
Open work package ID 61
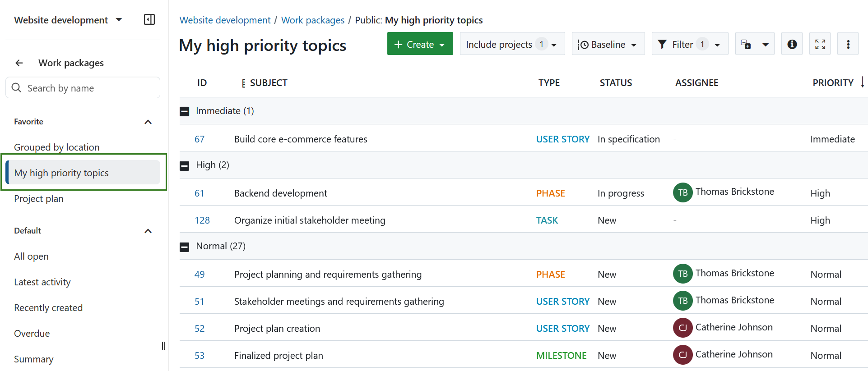tap(200, 193)
